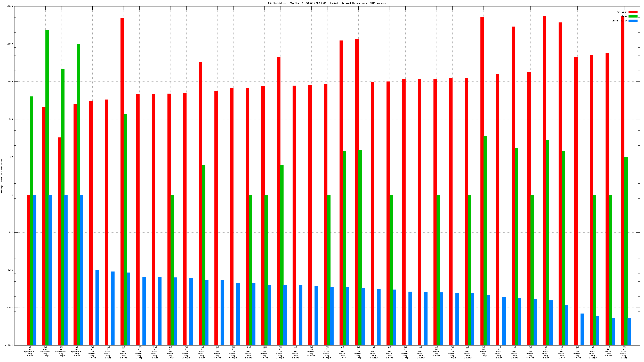Click the 'Not Spam' legend label
644x362 pixels.
[x=622, y=12]
